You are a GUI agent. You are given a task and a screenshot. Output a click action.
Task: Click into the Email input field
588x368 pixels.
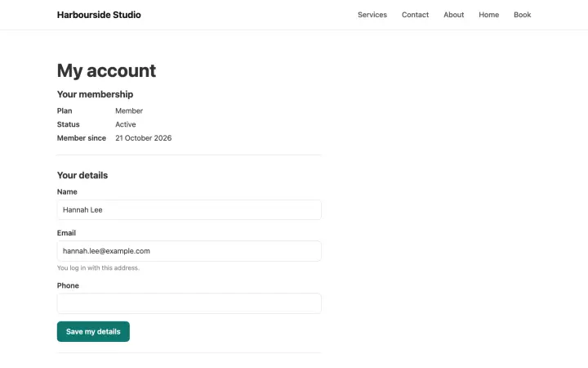189,251
